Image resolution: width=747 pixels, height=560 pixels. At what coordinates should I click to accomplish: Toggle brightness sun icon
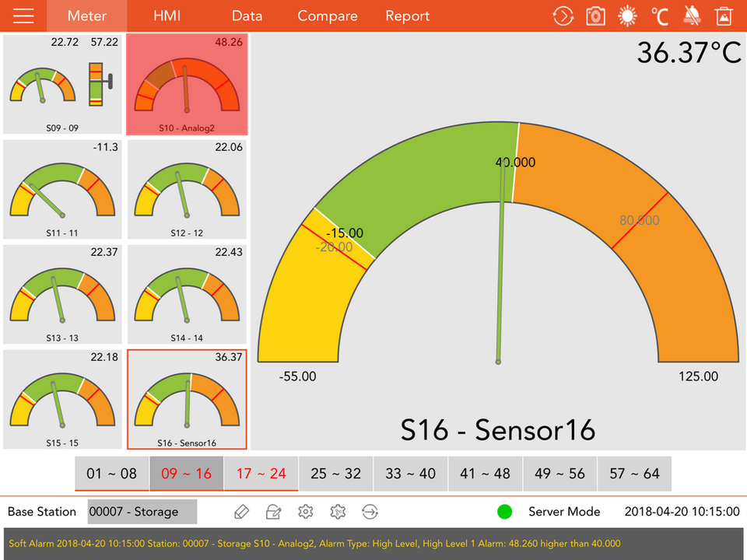point(627,16)
